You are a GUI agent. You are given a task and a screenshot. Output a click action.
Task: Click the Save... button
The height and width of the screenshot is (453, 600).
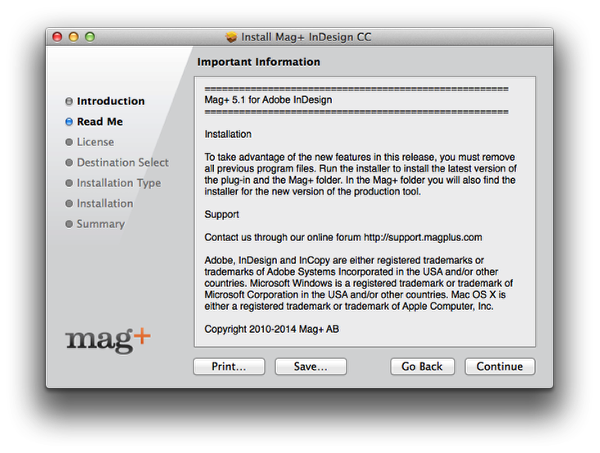[x=310, y=367]
